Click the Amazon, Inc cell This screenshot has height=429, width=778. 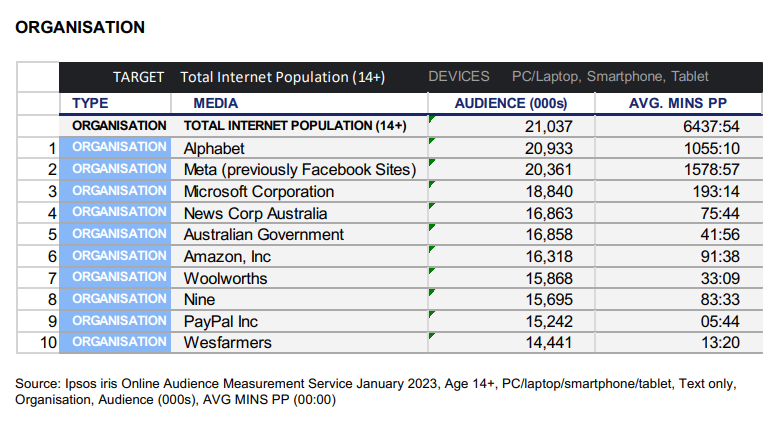click(227, 256)
